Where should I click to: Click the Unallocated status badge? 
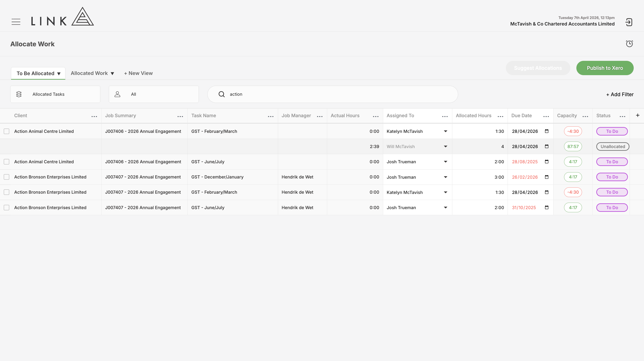(x=613, y=147)
